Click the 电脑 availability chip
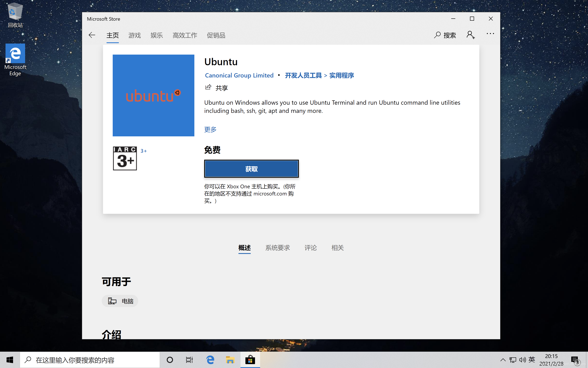588x368 pixels. click(120, 301)
